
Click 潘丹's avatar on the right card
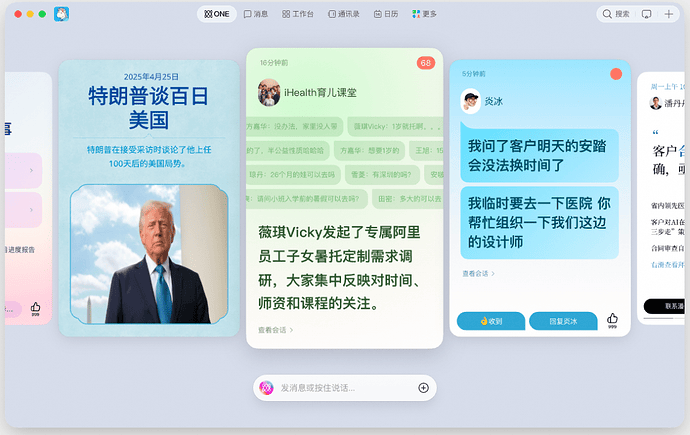tap(656, 103)
